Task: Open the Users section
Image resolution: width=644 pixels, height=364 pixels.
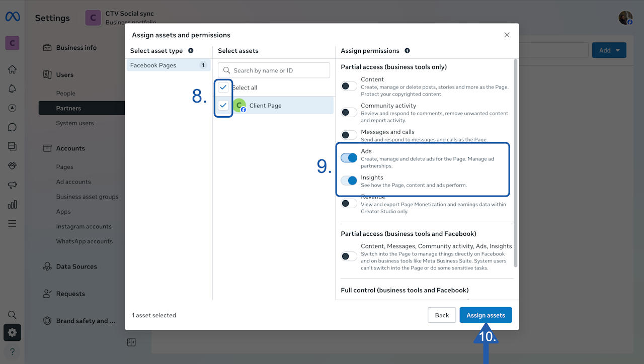Action: coord(65,75)
